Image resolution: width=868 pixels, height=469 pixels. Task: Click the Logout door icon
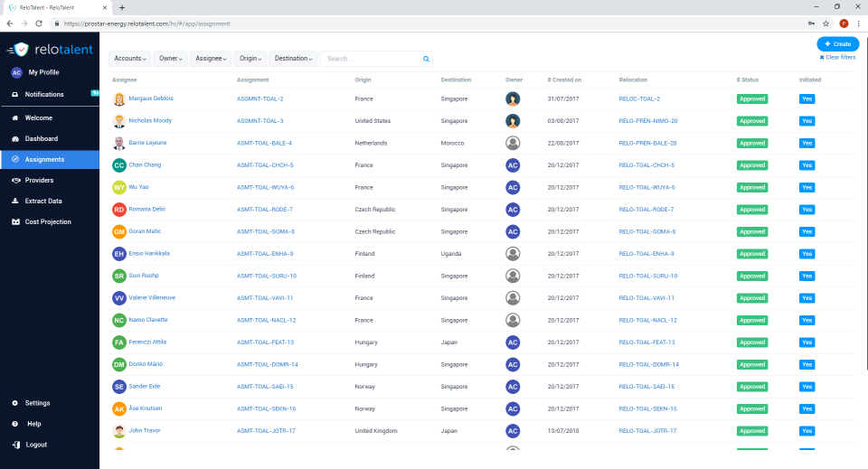pos(16,445)
